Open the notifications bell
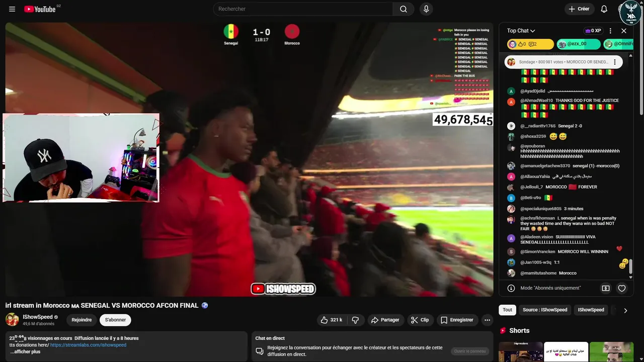The height and width of the screenshot is (362, 644). pyautogui.click(x=604, y=9)
